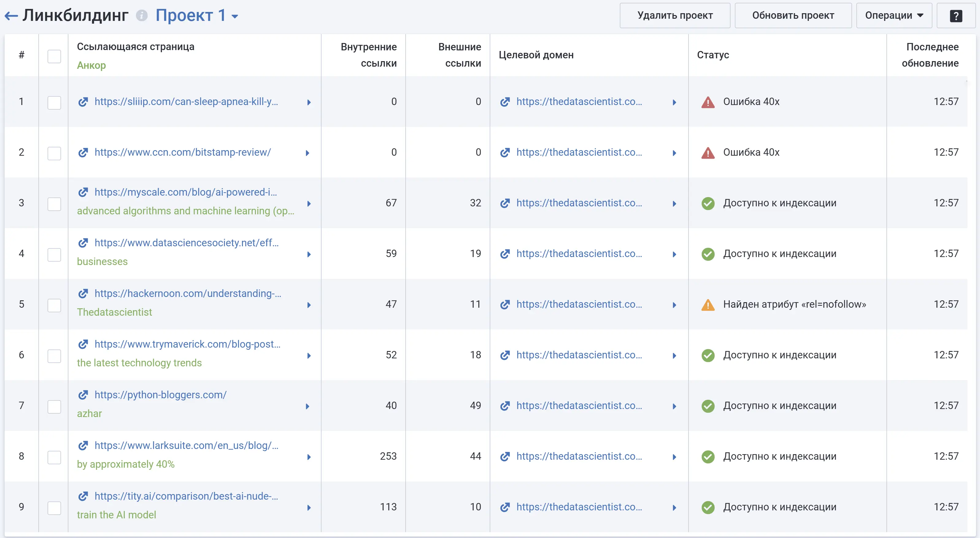
Task: Click the orange nofollow warning icon
Action: tap(708, 305)
